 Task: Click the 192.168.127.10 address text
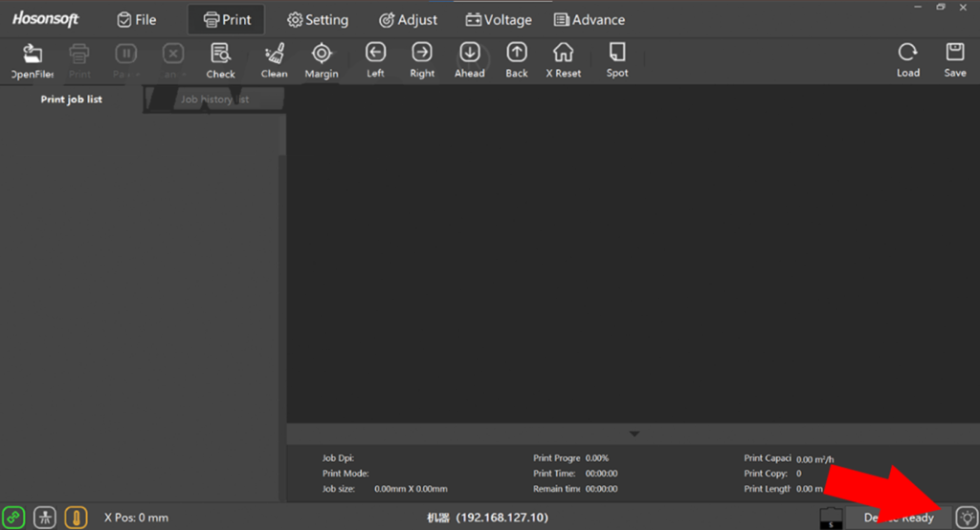501,518
